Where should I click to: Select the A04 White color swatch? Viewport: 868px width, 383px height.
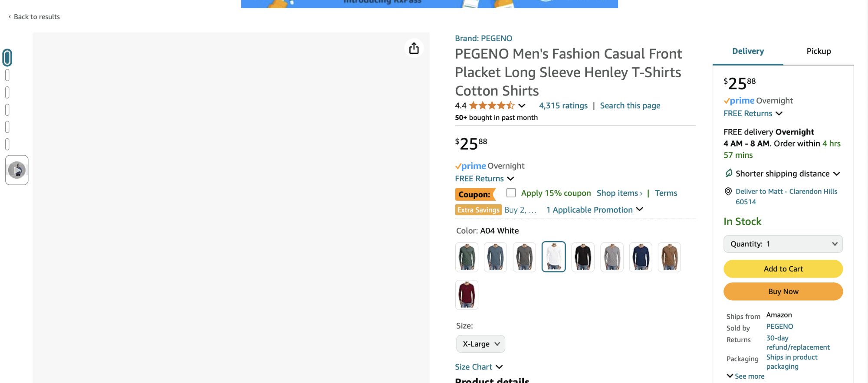pos(553,257)
